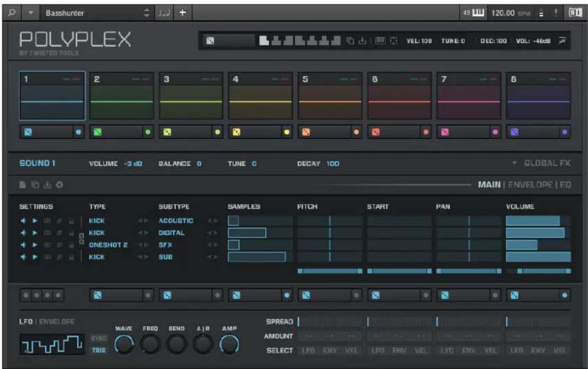Click the copy sound icon below SOUND 1
The height and width of the screenshot is (369, 588).
point(35,184)
